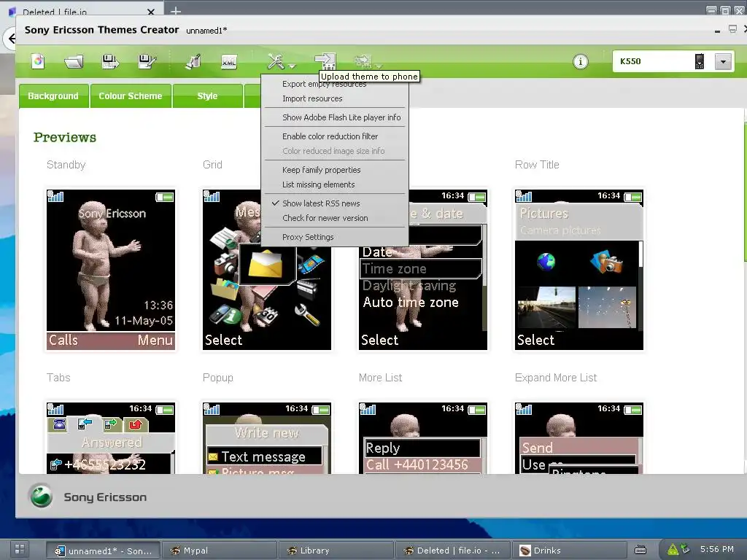Switch to the Style tab
The width and height of the screenshot is (747, 560).
pos(207,96)
